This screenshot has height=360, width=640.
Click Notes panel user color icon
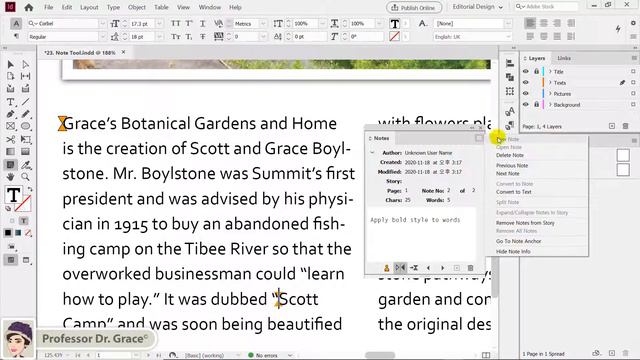(387, 268)
